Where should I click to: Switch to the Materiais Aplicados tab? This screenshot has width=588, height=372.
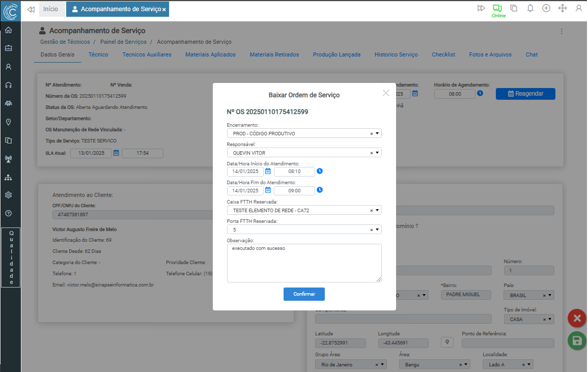(210, 54)
